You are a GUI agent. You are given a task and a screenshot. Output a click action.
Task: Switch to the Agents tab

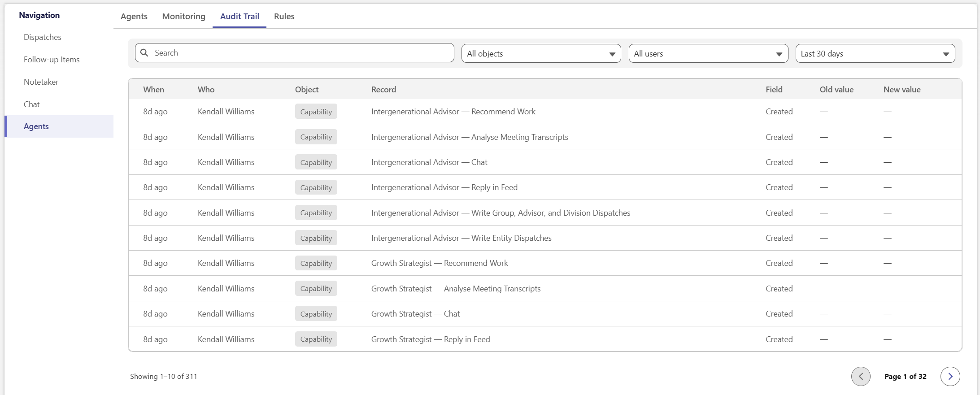click(134, 17)
